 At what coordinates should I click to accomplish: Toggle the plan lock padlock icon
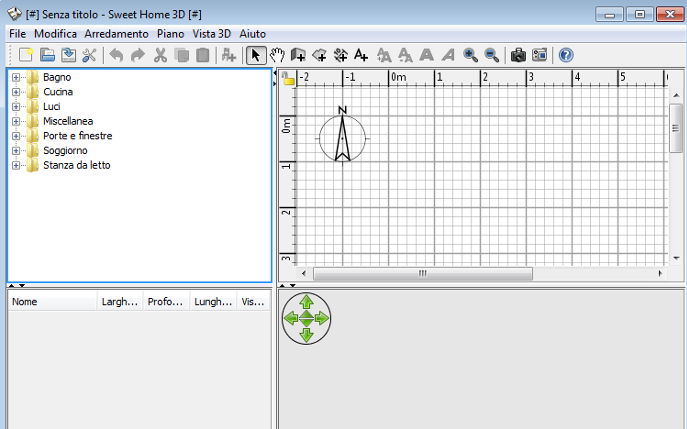[x=288, y=78]
